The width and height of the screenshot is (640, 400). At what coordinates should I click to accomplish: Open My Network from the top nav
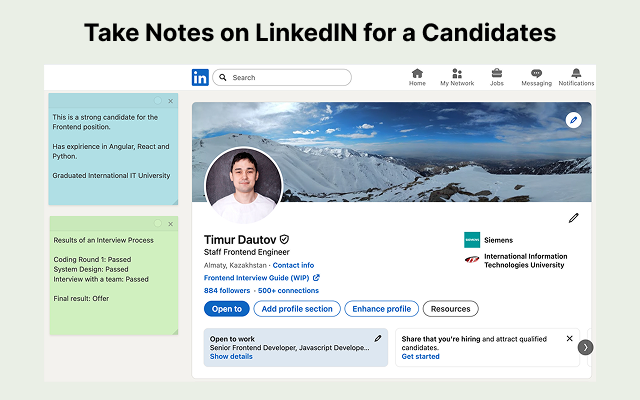[457, 78]
